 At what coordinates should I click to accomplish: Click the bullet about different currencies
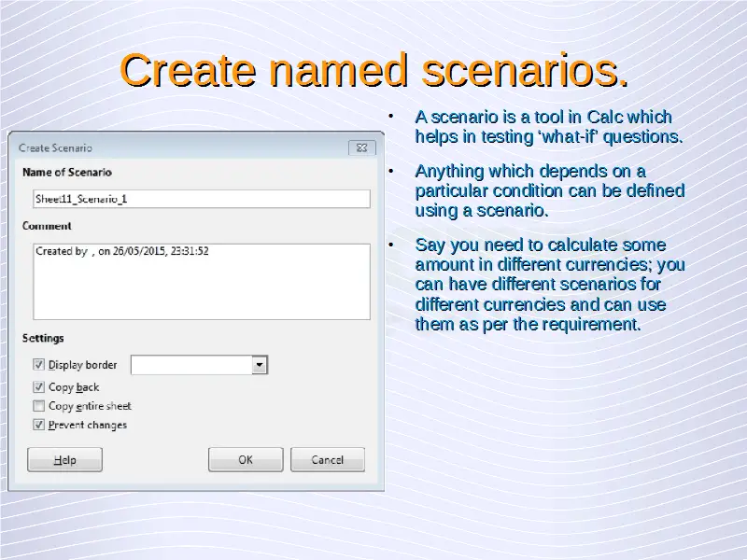pos(548,285)
